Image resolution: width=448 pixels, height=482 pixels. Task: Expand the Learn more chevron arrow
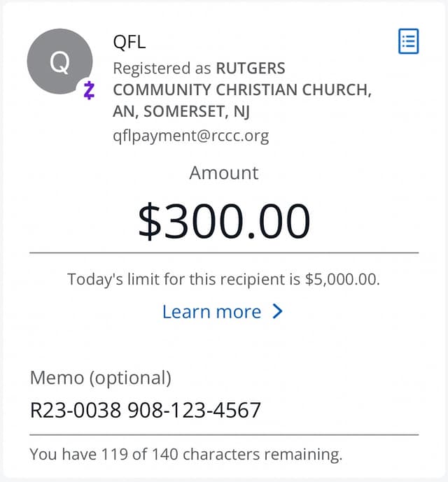277,311
